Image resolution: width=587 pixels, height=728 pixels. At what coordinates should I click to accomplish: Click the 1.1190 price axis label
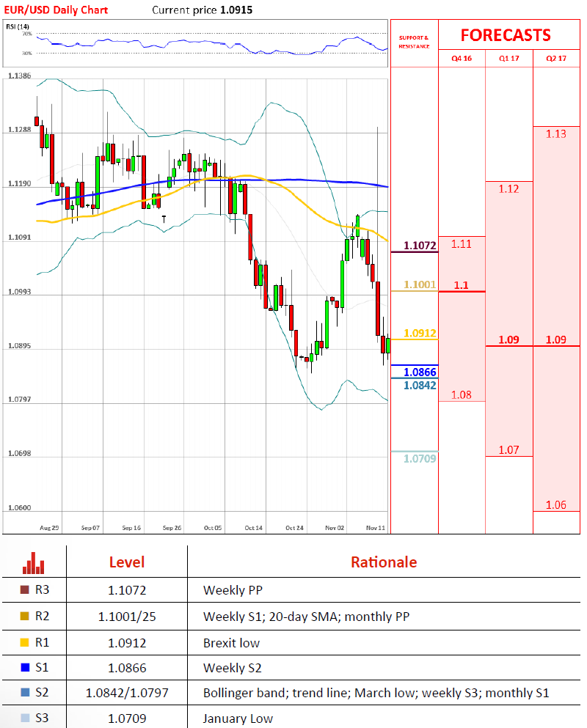pyautogui.click(x=20, y=184)
